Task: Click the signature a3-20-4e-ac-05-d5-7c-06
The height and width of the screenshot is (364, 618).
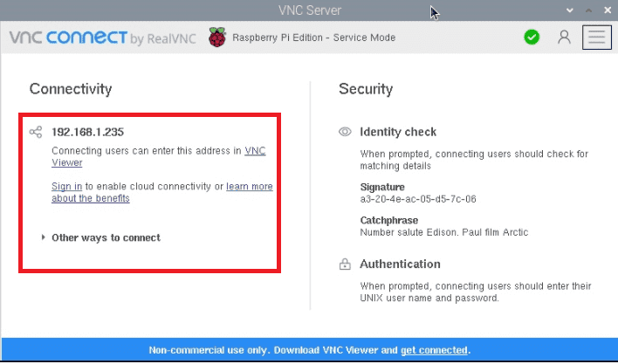Action: 418,199
